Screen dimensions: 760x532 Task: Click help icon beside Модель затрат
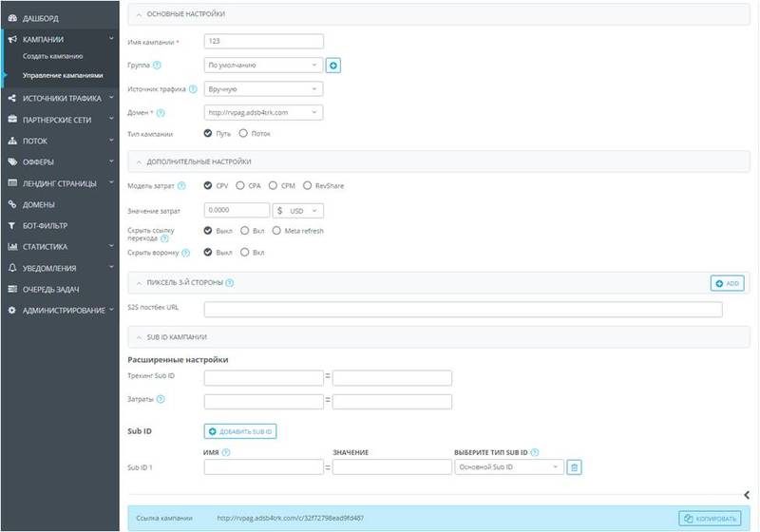point(181,186)
